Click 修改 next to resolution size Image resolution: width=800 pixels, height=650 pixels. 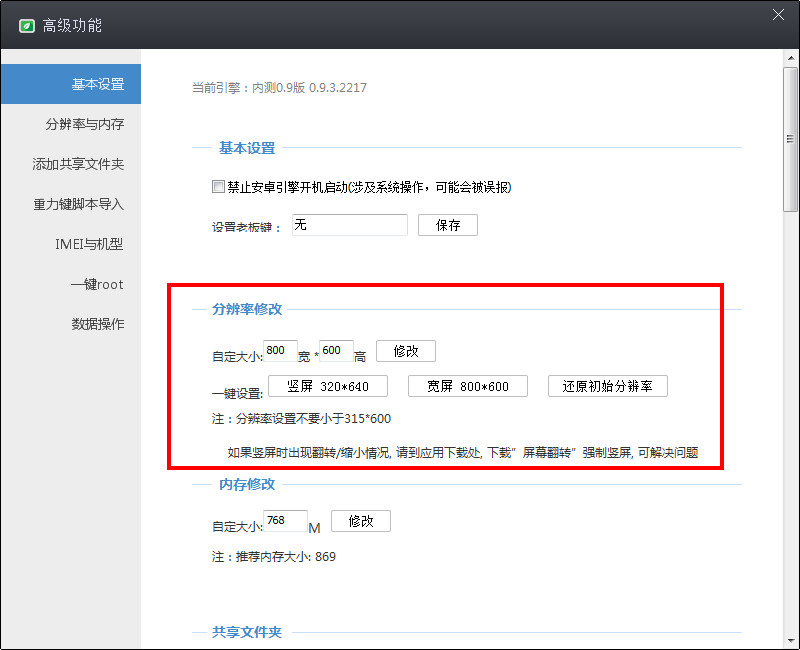coord(406,352)
